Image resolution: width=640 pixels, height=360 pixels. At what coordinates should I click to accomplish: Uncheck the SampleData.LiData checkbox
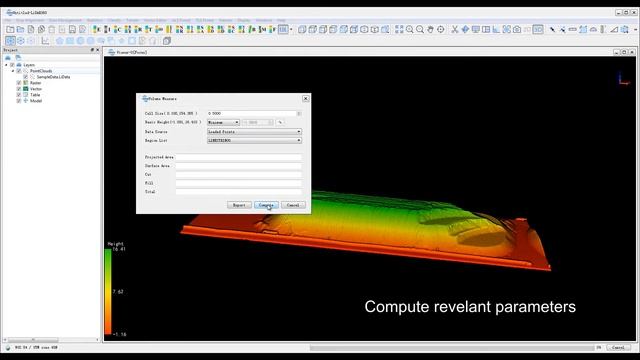pyautogui.click(x=26, y=77)
